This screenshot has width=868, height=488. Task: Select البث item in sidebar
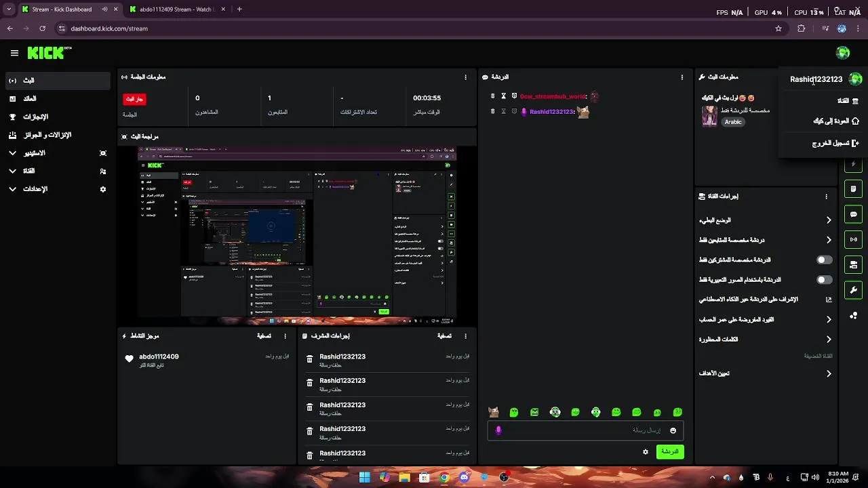pyautogui.click(x=57, y=81)
